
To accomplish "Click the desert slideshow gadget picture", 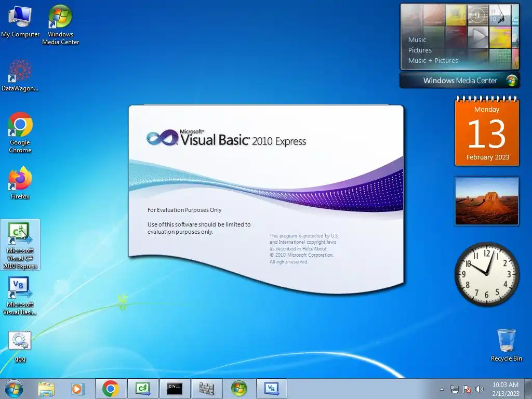I will [x=487, y=201].
